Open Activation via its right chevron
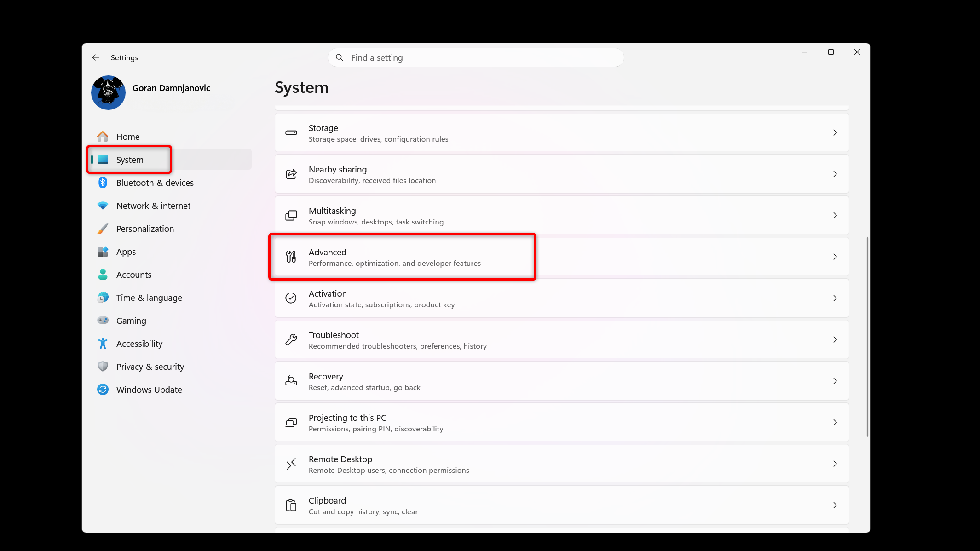Screen dimensions: 980x551 point(835,298)
